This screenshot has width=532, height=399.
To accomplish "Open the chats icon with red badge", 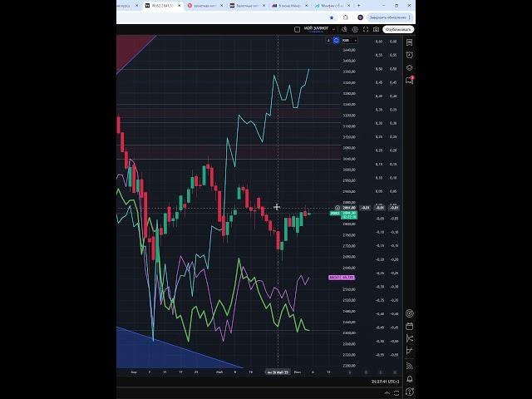I will [x=410, y=81].
